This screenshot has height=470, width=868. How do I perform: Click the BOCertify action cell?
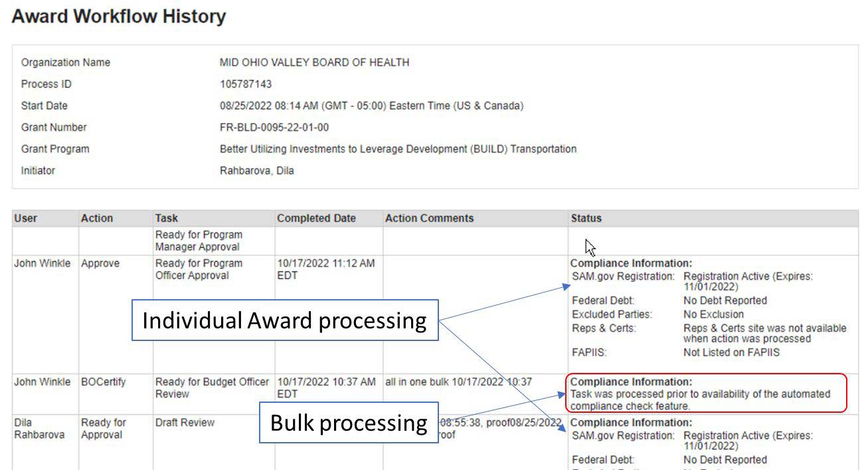tap(104, 382)
